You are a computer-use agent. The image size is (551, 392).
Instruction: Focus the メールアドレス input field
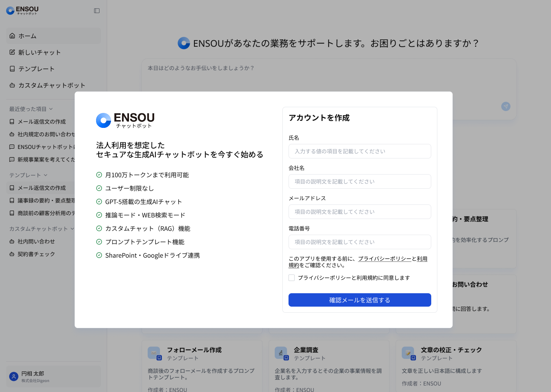click(x=360, y=212)
